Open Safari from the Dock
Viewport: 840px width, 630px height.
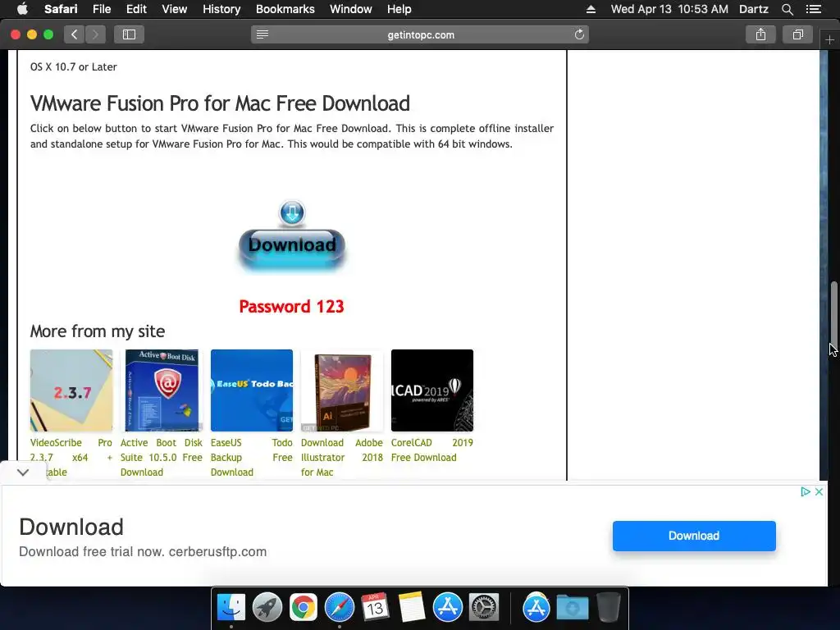click(339, 608)
